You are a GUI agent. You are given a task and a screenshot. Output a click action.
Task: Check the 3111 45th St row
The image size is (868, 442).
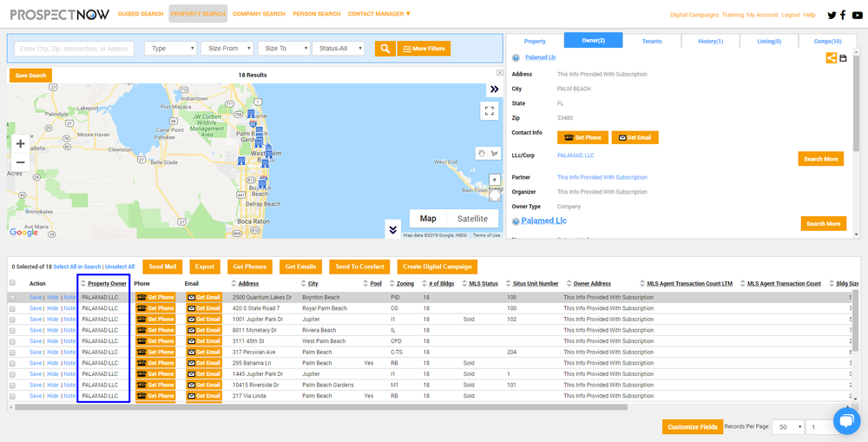tap(13, 341)
